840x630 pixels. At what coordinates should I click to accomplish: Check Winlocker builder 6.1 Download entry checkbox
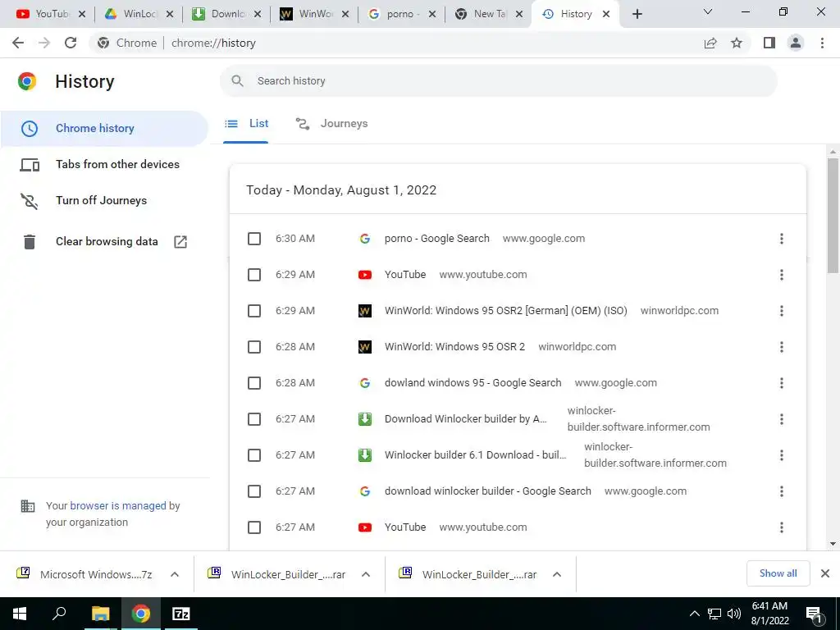[254, 455]
